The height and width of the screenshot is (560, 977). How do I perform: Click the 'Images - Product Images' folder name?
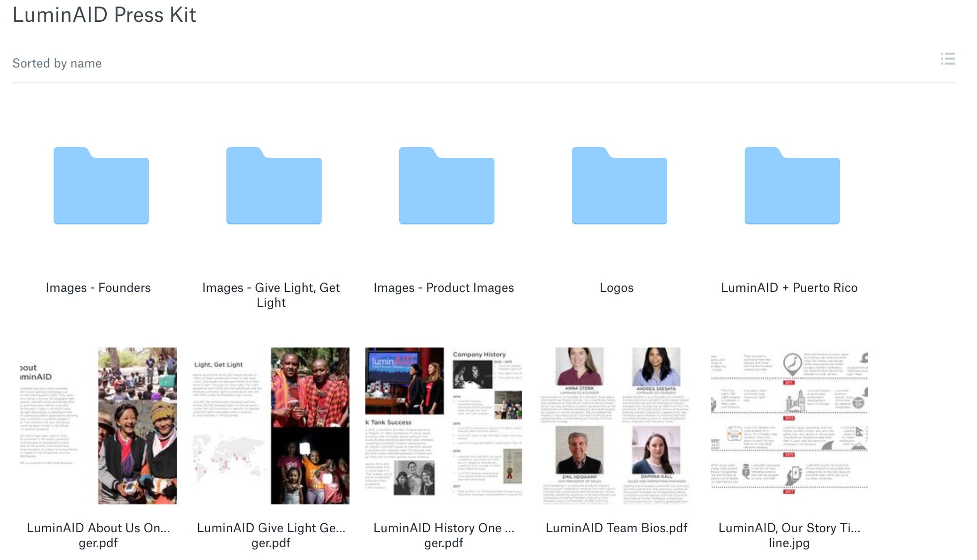[444, 288]
